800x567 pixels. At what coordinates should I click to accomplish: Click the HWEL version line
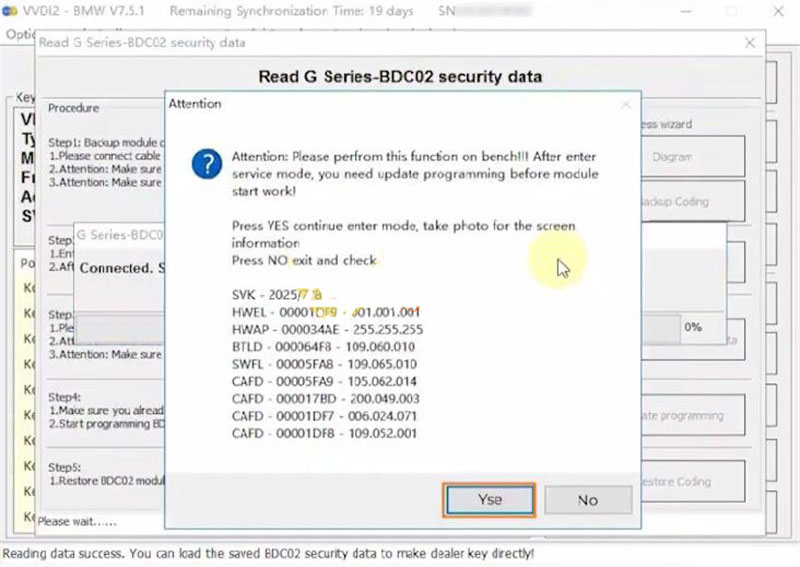pos(326,312)
